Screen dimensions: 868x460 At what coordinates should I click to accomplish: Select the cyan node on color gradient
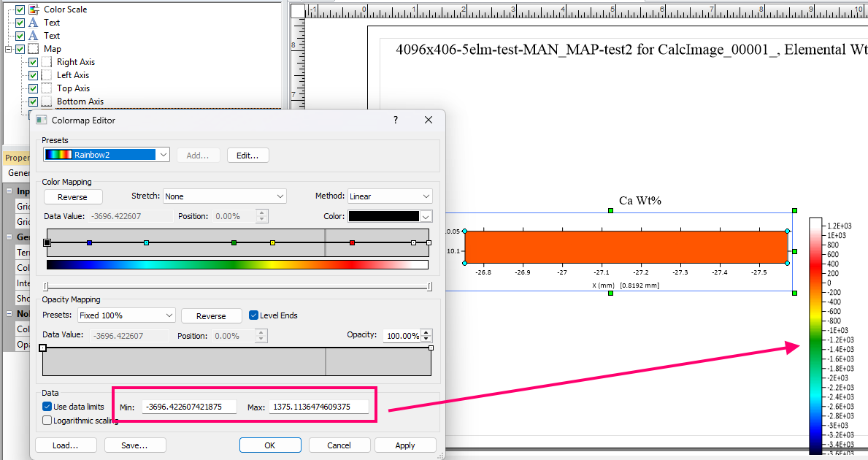147,242
